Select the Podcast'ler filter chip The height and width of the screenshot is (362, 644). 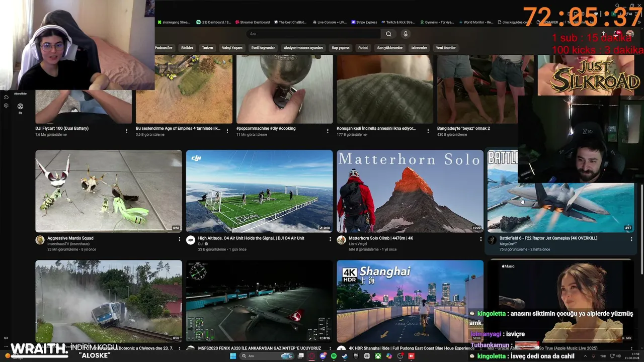(x=164, y=48)
